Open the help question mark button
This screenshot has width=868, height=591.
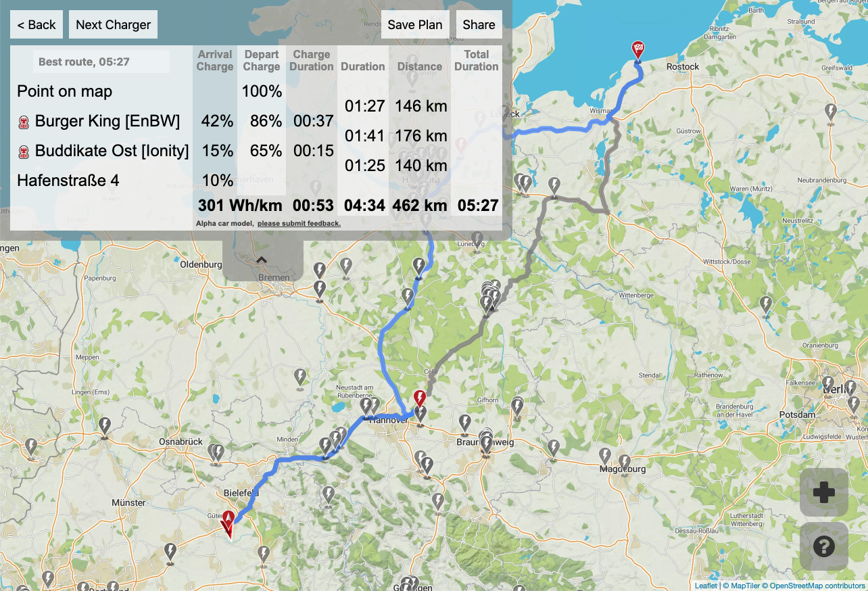tap(823, 546)
